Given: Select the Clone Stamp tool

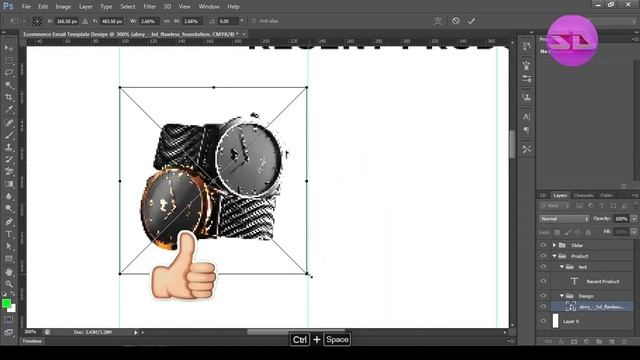Looking at the screenshot, I should [x=9, y=147].
